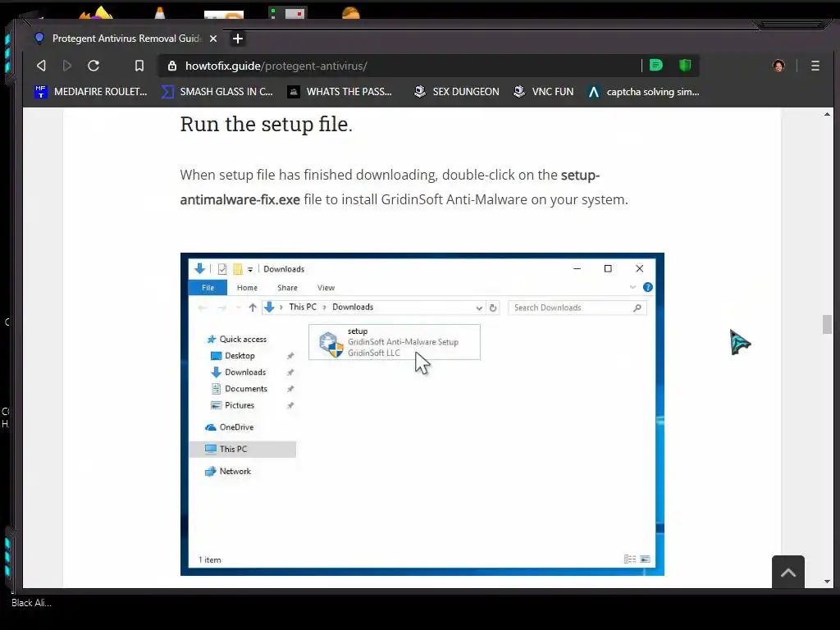840x630 pixels.
Task: Open the SMASH GLASS IN C... bookmark
Action: coord(217,92)
